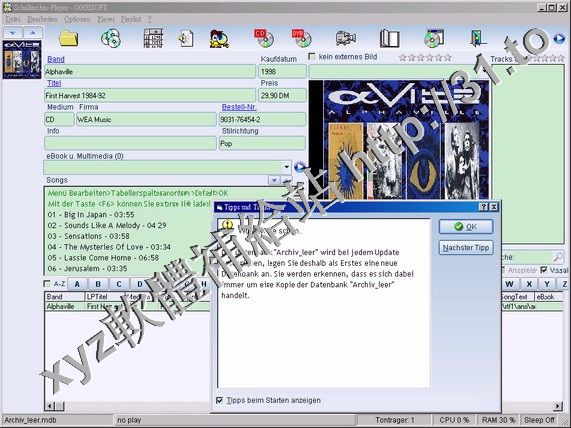
Task: Click the video camera toolbar icon
Action: (346, 38)
